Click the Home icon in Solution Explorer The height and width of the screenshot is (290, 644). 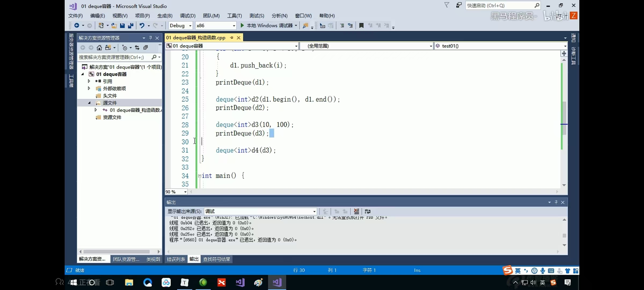pyautogui.click(x=99, y=48)
